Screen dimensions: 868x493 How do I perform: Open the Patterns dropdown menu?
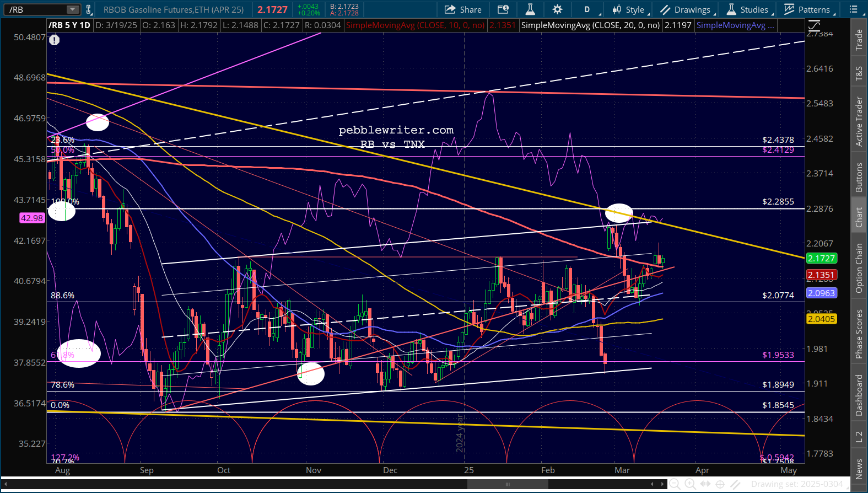808,9
